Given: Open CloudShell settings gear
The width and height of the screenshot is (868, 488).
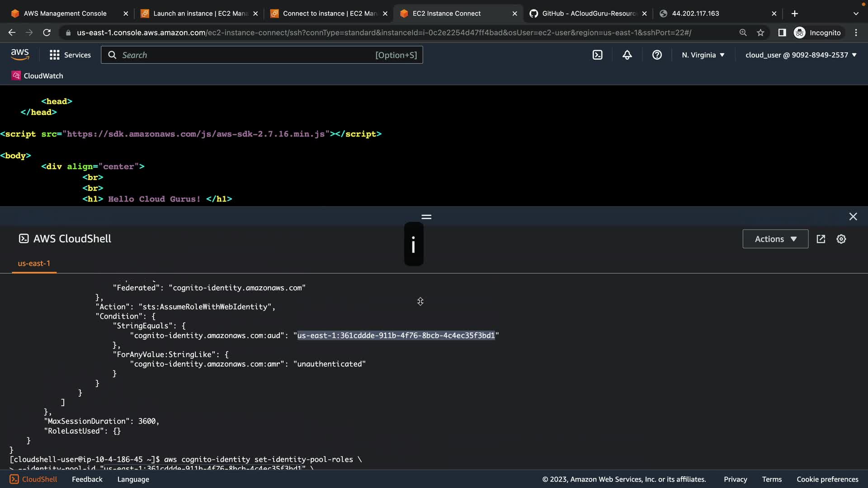Looking at the screenshot, I should 841,239.
